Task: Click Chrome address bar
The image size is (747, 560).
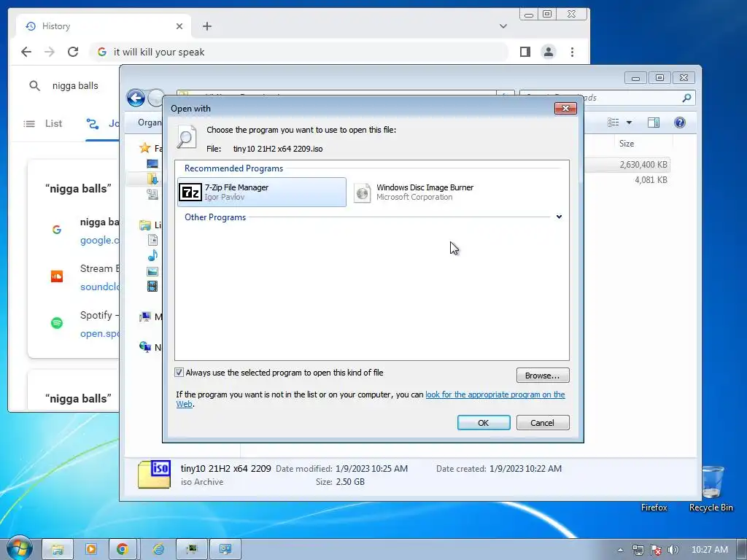Action: pos(299,52)
